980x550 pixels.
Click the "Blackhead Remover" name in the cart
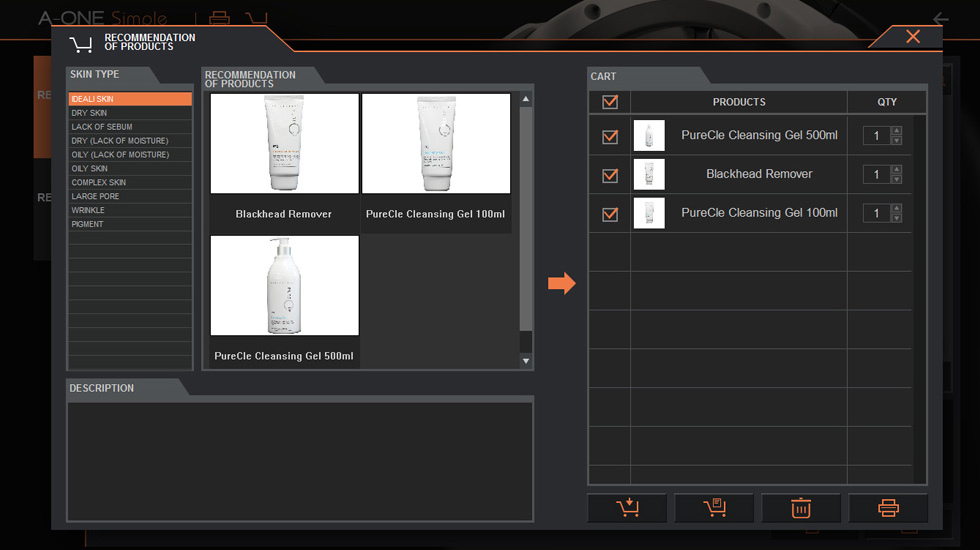coord(759,174)
